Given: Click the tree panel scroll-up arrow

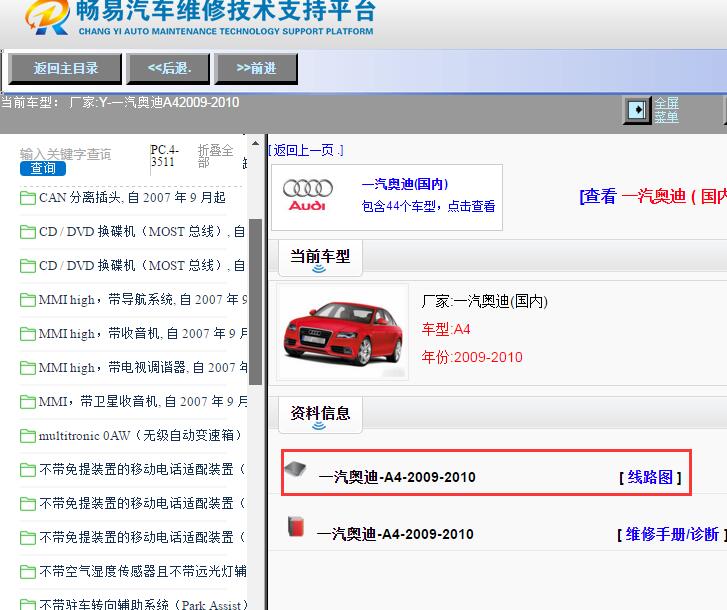Looking at the screenshot, I should click(255, 143).
